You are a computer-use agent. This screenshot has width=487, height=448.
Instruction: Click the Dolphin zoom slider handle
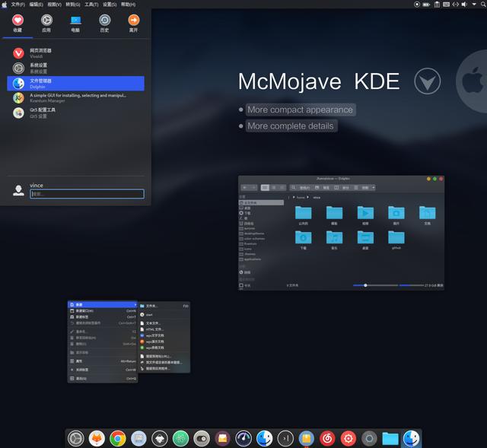(365, 285)
